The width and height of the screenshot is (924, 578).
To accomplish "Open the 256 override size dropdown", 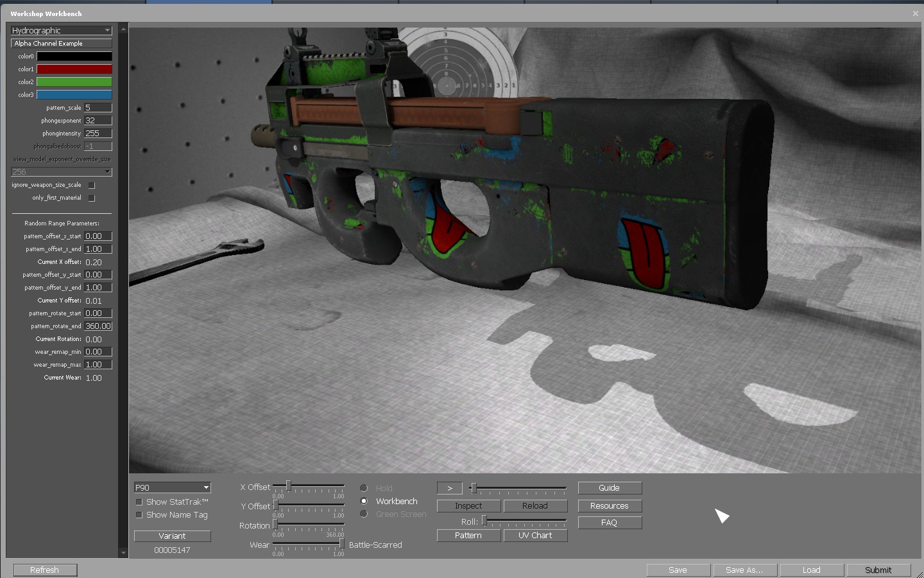I will click(62, 171).
